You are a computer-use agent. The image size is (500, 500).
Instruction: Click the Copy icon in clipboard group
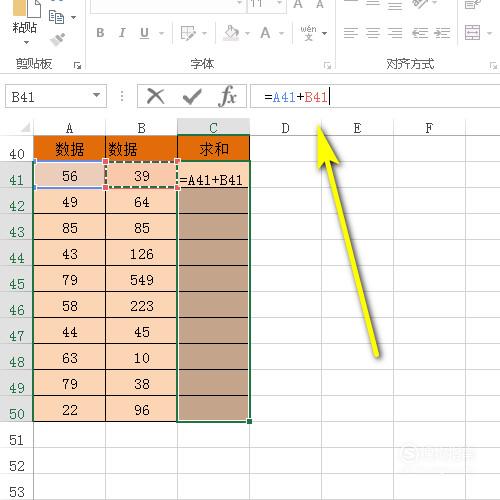(56, 17)
